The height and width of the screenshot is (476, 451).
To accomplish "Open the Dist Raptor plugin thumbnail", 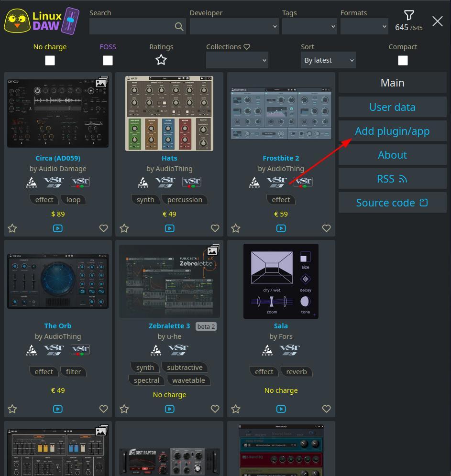I will (169, 462).
